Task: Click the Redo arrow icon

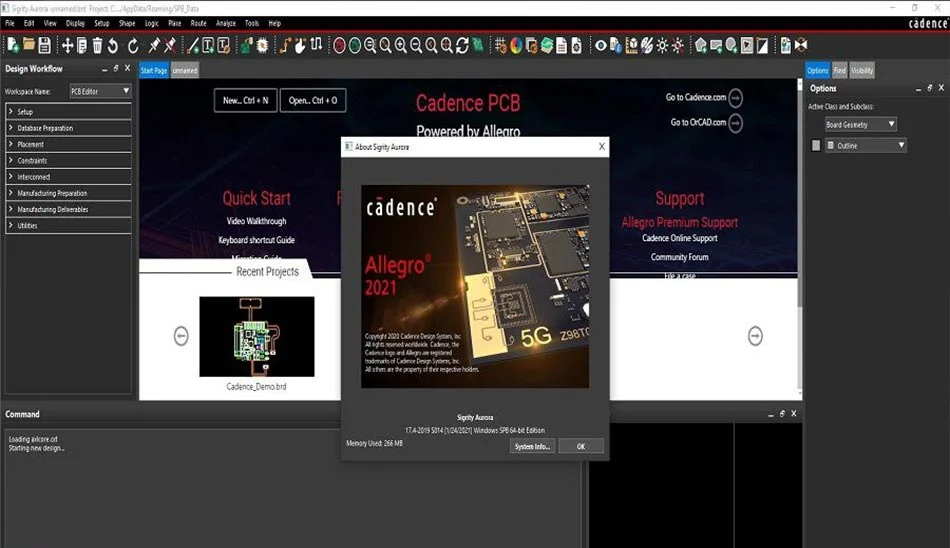Action: tap(133, 45)
